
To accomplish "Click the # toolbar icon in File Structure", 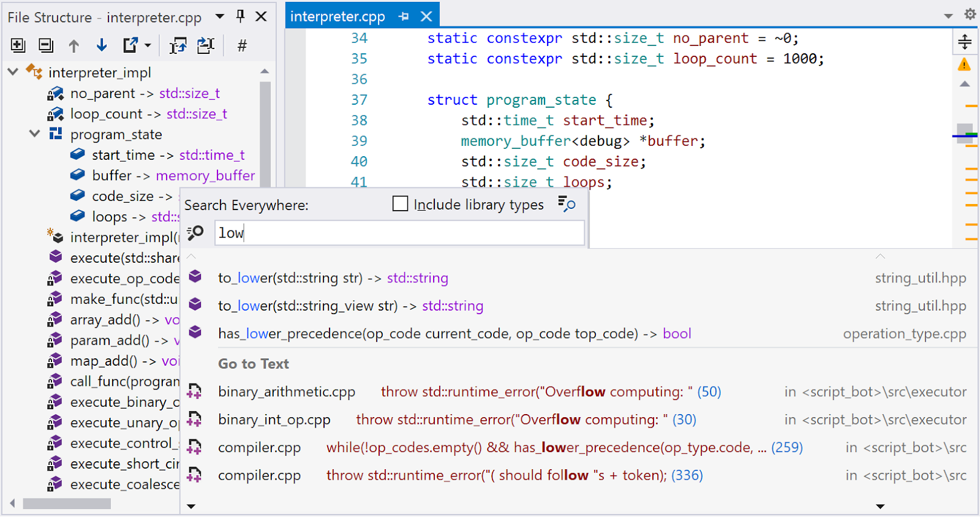I will click(x=242, y=46).
